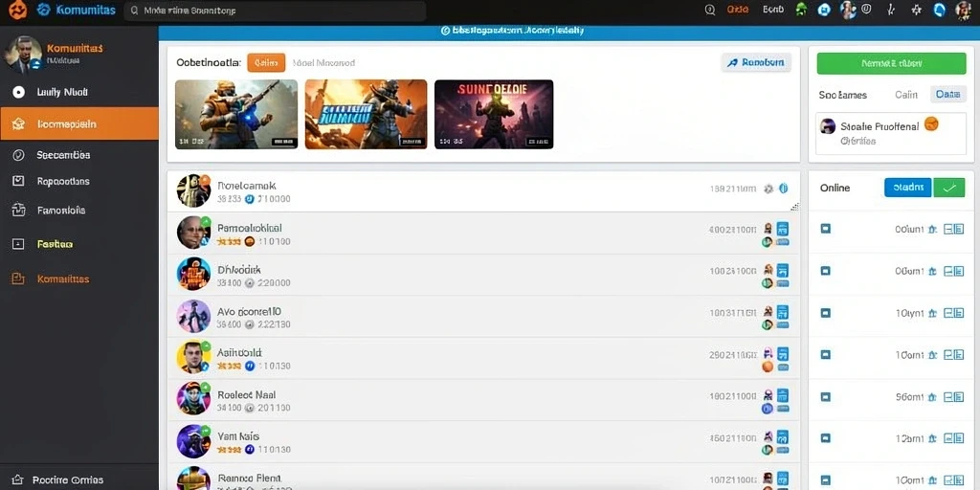The width and height of the screenshot is (980, 490).
Task: Open the user avatar menu at top-right
Action: (963, 10)
